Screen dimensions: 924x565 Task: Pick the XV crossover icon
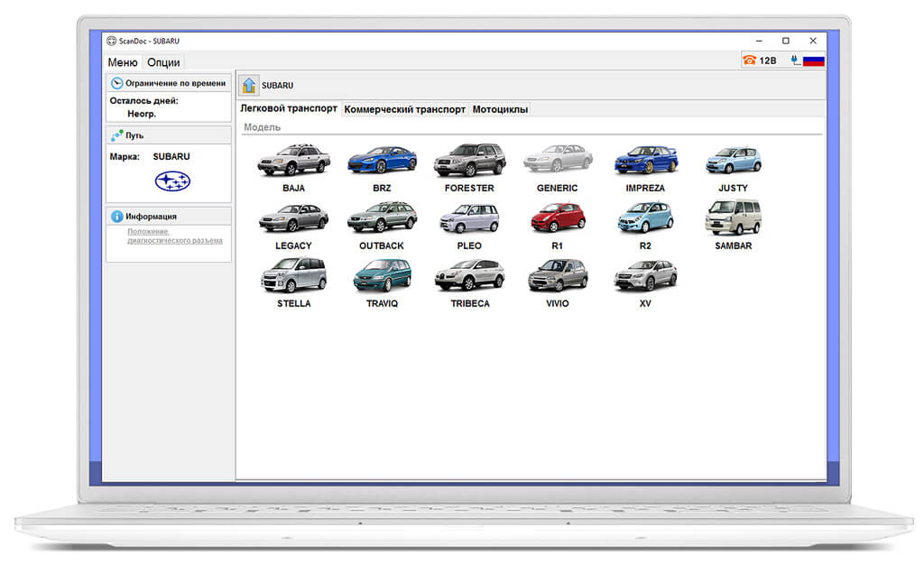[x=646, y=275]
